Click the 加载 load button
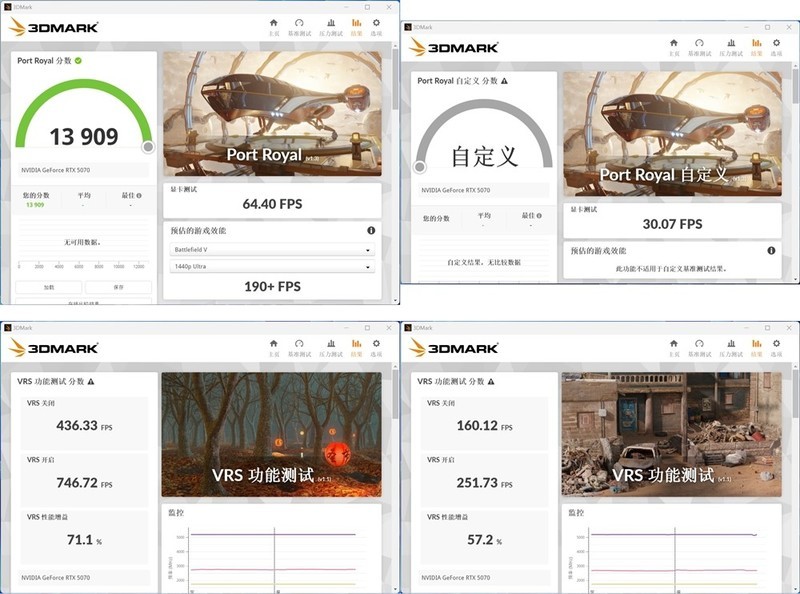This screenshot has width=800, height=594. click(48, 286)
